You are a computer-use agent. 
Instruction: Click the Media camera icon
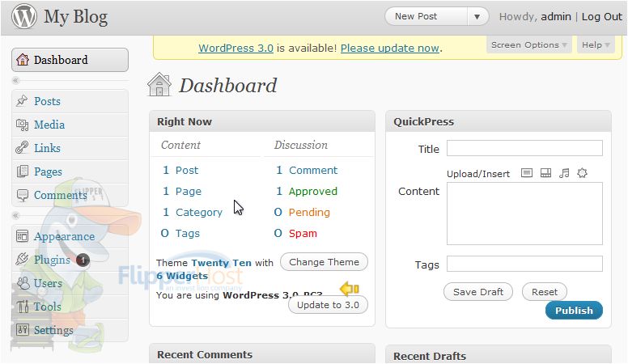click(22, 125)
